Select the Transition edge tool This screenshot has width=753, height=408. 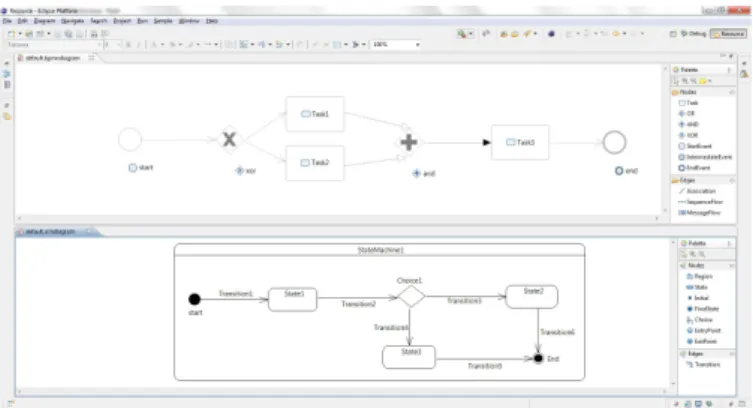click(x=703, y=365)
